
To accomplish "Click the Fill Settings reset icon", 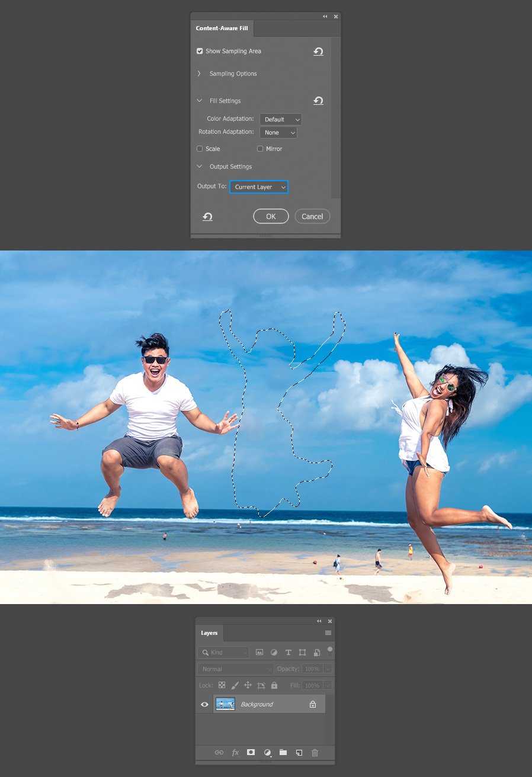I will [318, 101].
